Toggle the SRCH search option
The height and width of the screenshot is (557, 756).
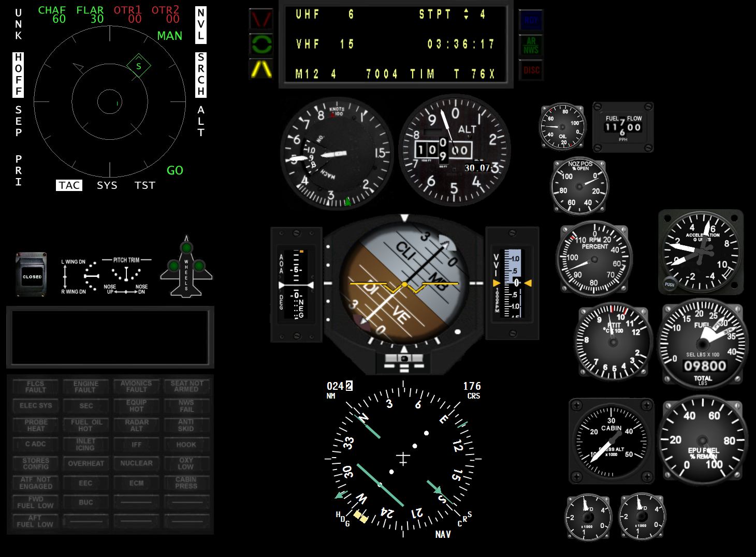tap(201, 75)
